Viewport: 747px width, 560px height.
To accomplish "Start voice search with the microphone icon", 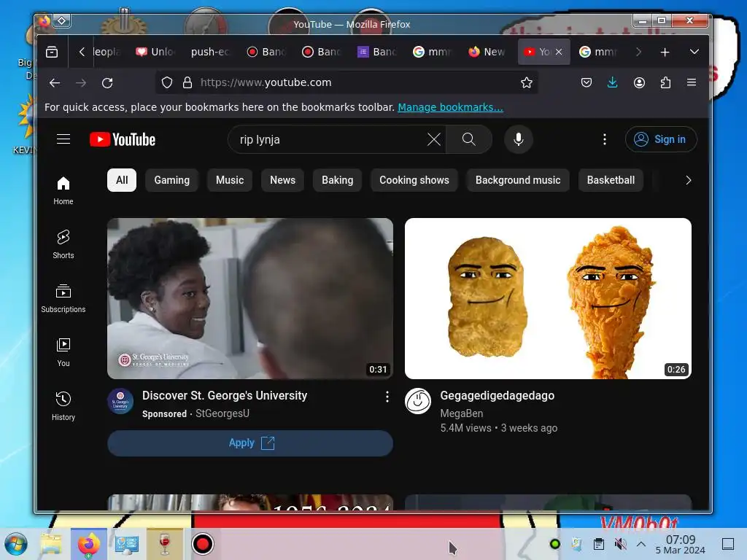I will point(519,139).
